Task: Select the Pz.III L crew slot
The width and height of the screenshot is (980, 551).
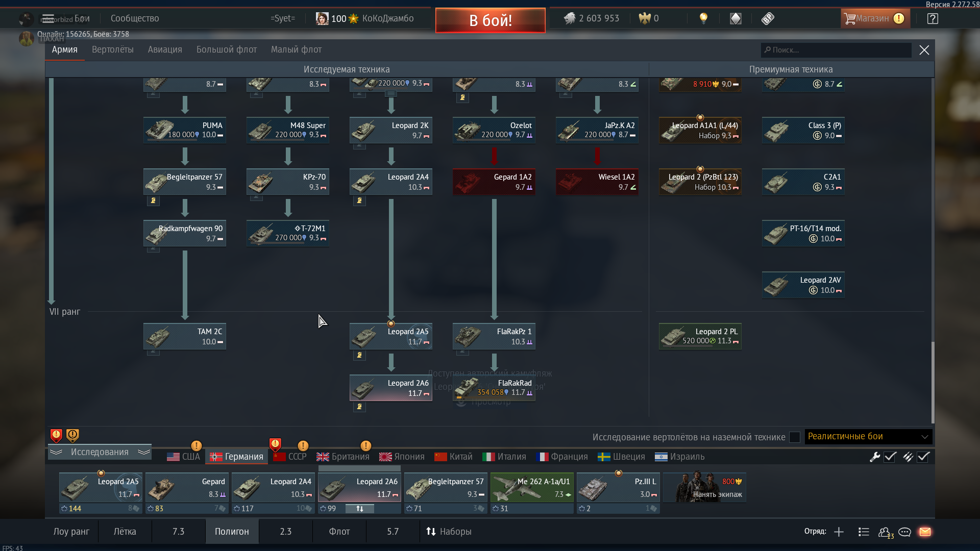Action: click(x=618, y=488)
